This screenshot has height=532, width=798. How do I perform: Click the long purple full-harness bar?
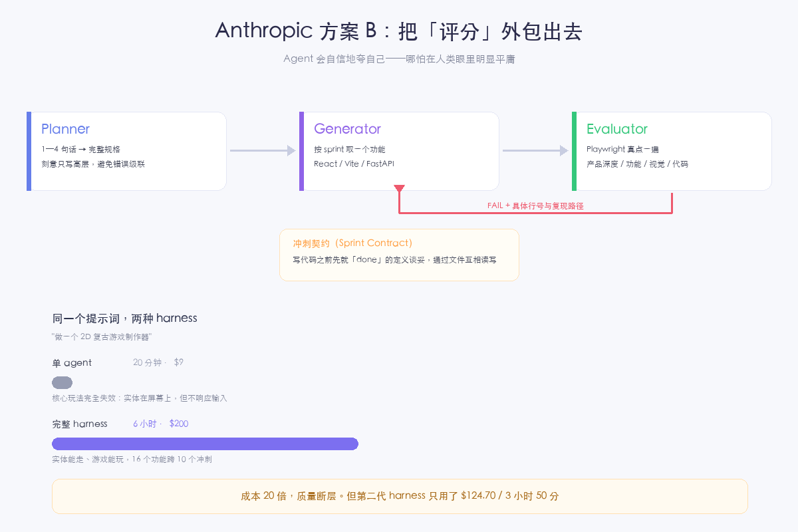click(x=205, y=444)
